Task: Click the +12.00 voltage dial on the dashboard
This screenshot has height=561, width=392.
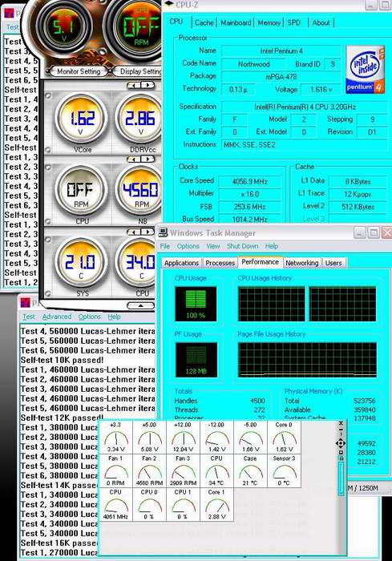Action: click(x=184, y=438)
